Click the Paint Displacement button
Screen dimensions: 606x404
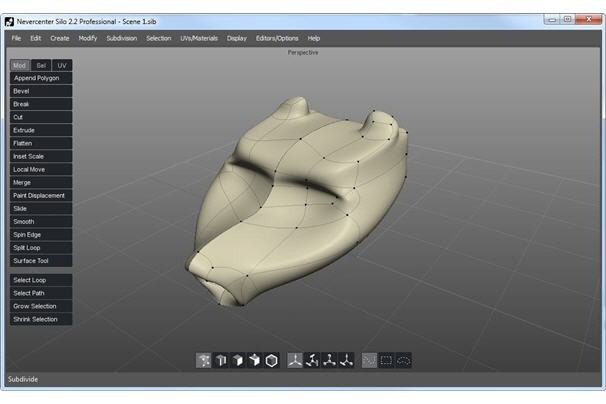point(41,196)
